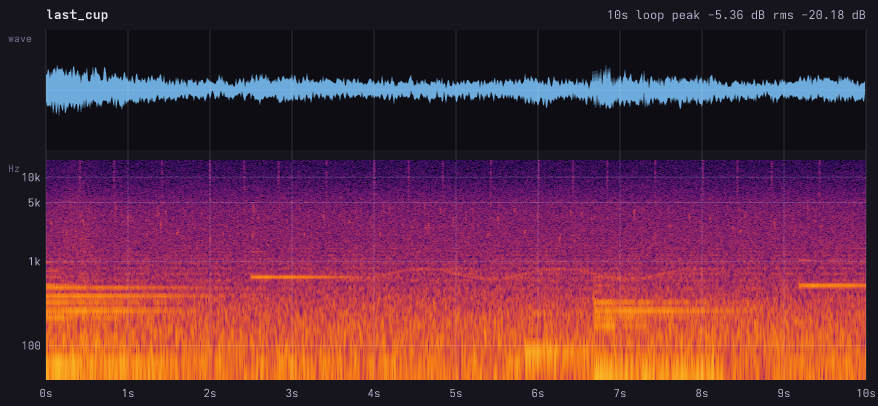The width and height of the screenshot is (878, 406).
Task: Click the bright tone starting at 2.5s in spectrogram
Action: 306,277
